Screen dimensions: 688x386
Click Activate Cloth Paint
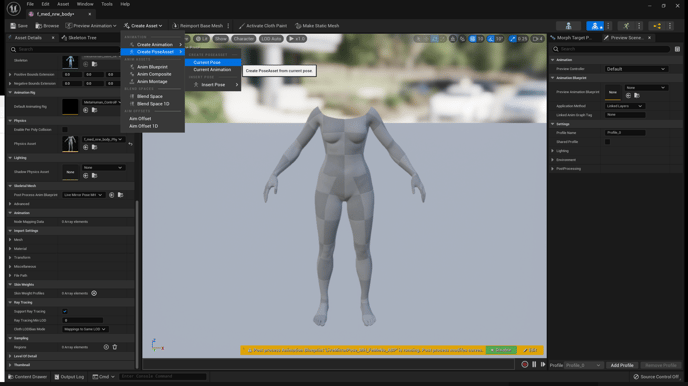pyautogui.click(x=263, y=26)
